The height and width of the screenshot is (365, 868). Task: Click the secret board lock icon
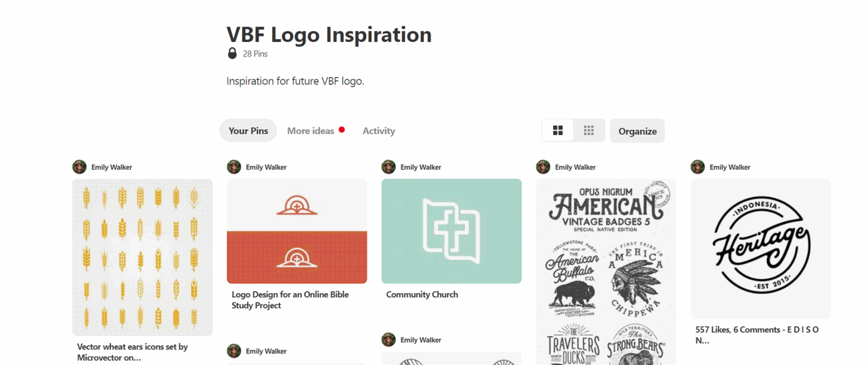(232, 53)
